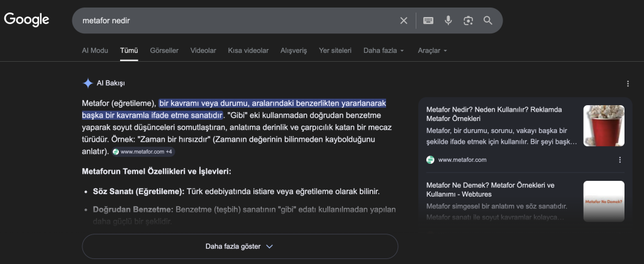Open Metafor Nedir? Neden Kullanılır? result link

coord(494,114)
